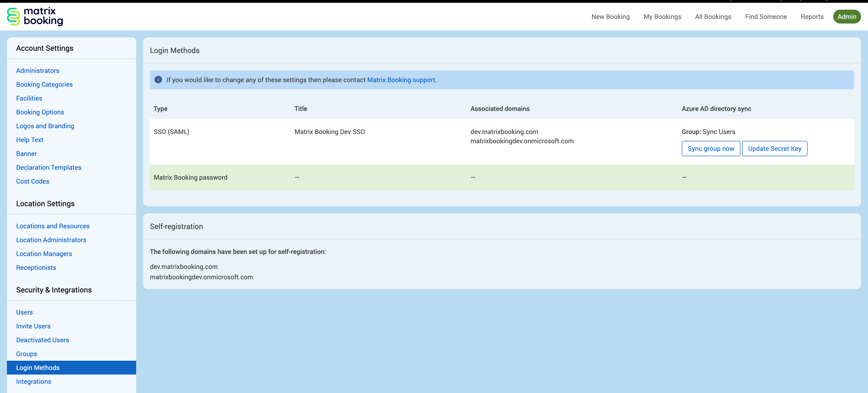Open Find Someone page
This screenshot has height=393, width=868.
pos(766,17)
